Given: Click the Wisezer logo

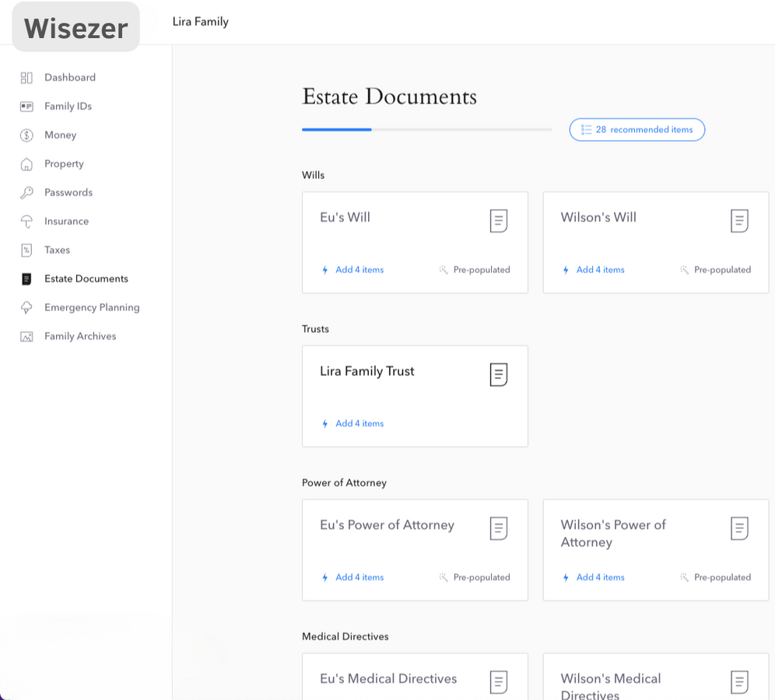Looking at the screenshot, I should click(x=75, y=27).
